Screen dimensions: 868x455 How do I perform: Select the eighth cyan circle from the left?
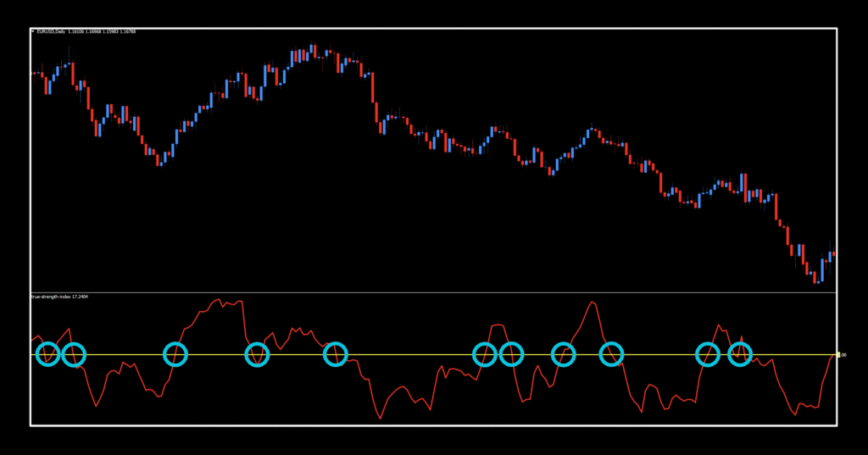click(x=563, y=354)
